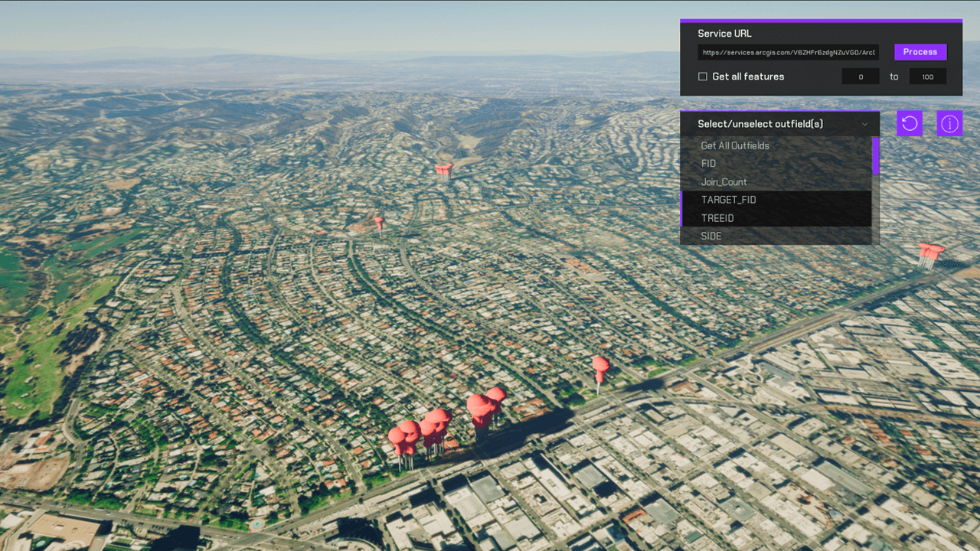Viewport: 980px width, 551px height.
Task: Click the start index field showing 0
Action: pyautogui.click(x=861, y=76)
